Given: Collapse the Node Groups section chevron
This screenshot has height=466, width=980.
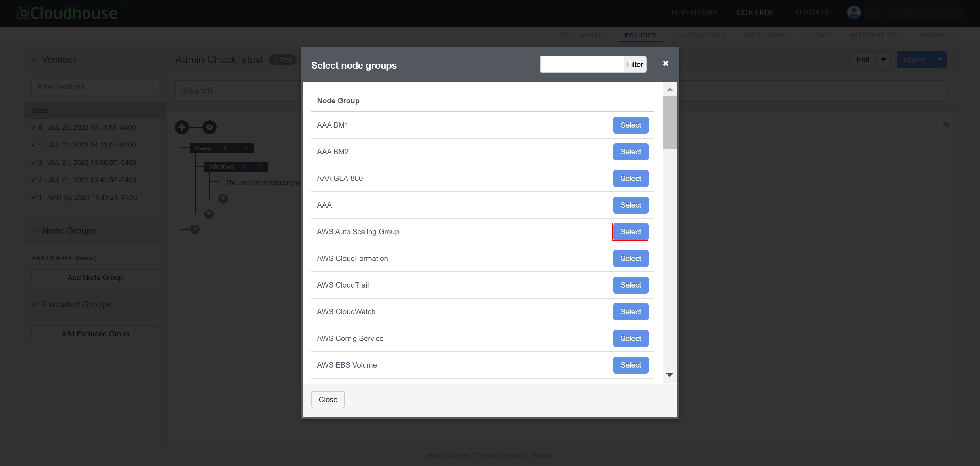Looking at the screenshot, I should [35, 231].
